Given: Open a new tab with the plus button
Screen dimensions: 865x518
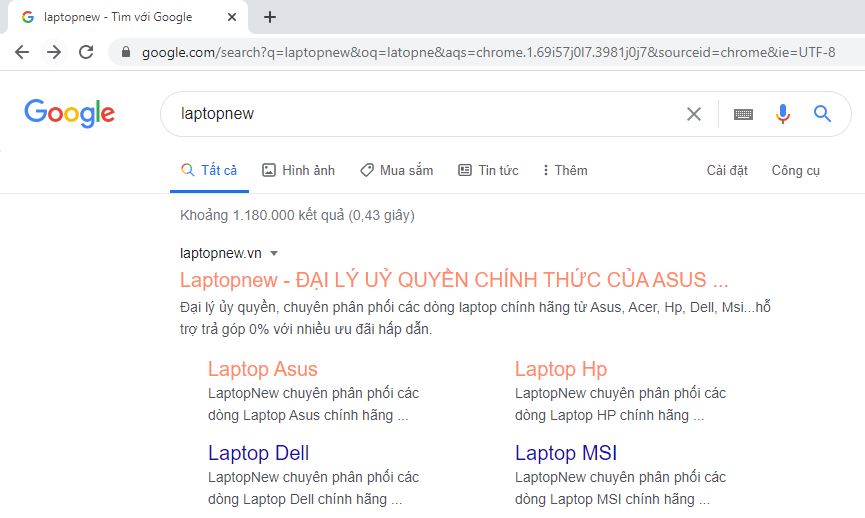Looking at the screenshot, I should (270, 17).
